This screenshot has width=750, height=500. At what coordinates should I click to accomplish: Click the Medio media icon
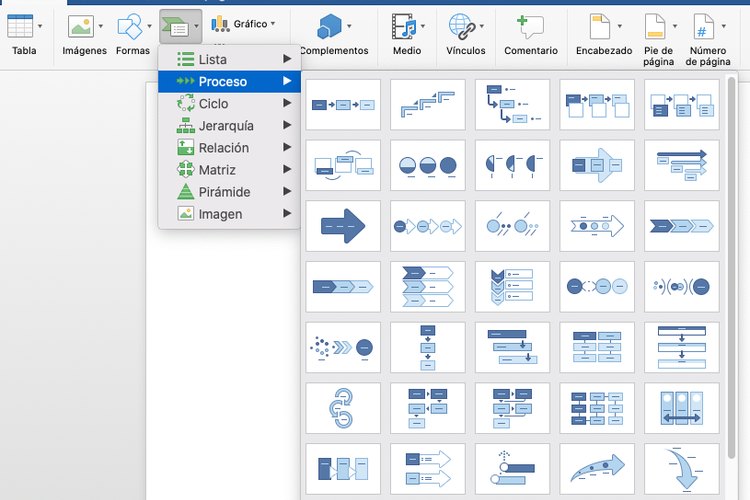404,26
